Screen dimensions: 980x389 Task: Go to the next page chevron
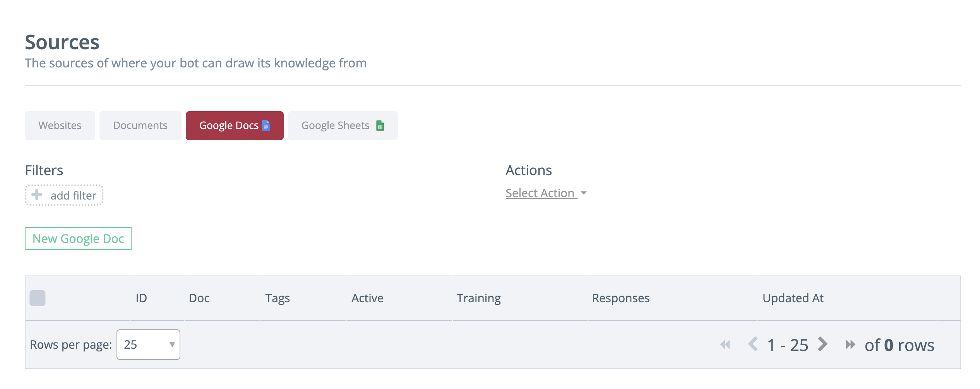pos(823,344)
